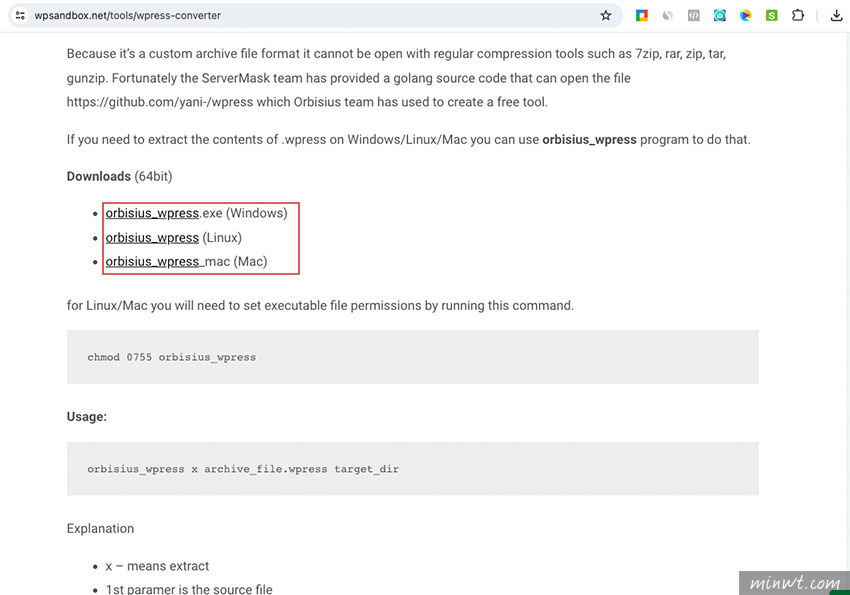
Task: Open the Extensions puzzle piece menu
Action: click(797, 15)
